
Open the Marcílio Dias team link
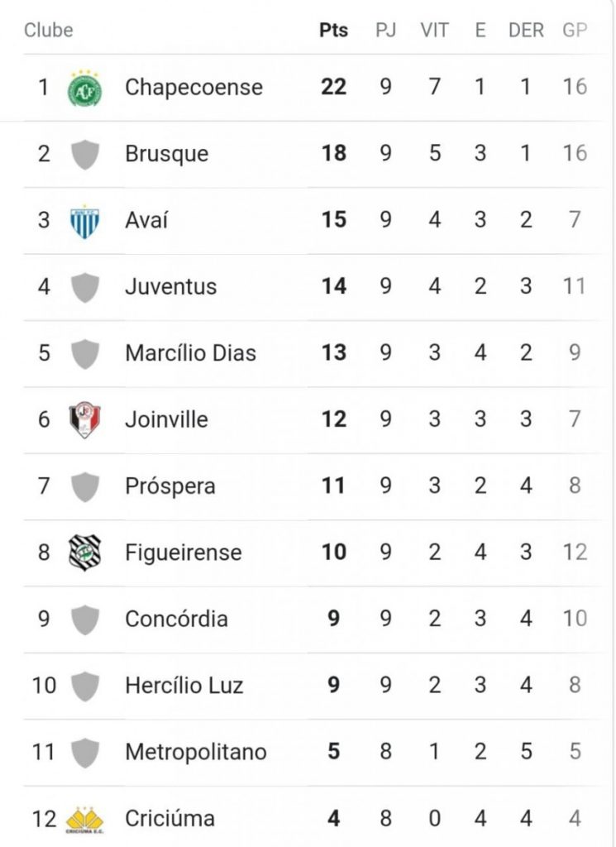(190, 353)
